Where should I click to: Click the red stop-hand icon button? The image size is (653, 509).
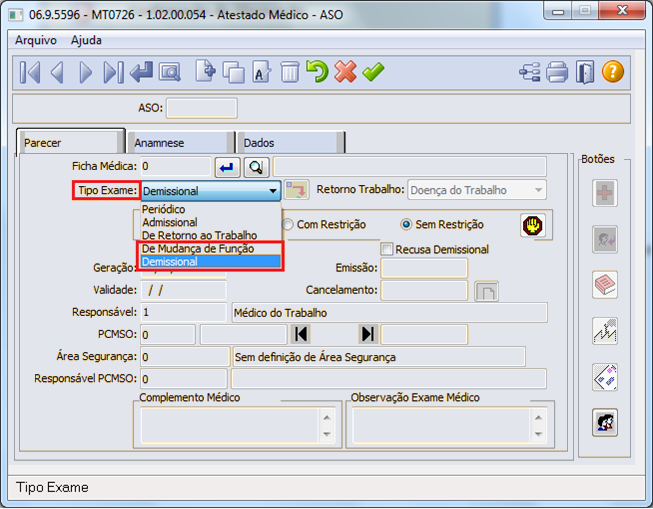tap(533, 226)
